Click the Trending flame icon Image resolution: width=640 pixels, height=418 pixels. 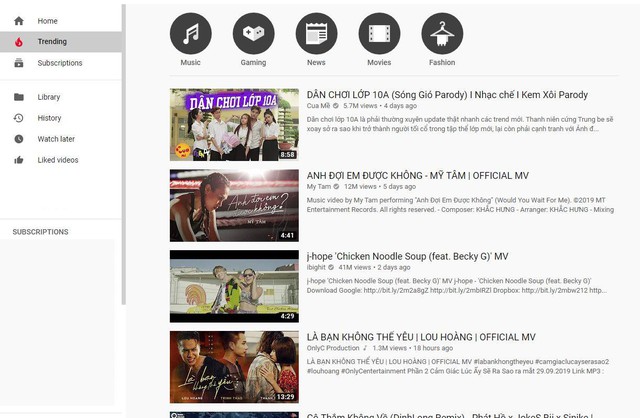pyautogui.click(x=19, y=42)
